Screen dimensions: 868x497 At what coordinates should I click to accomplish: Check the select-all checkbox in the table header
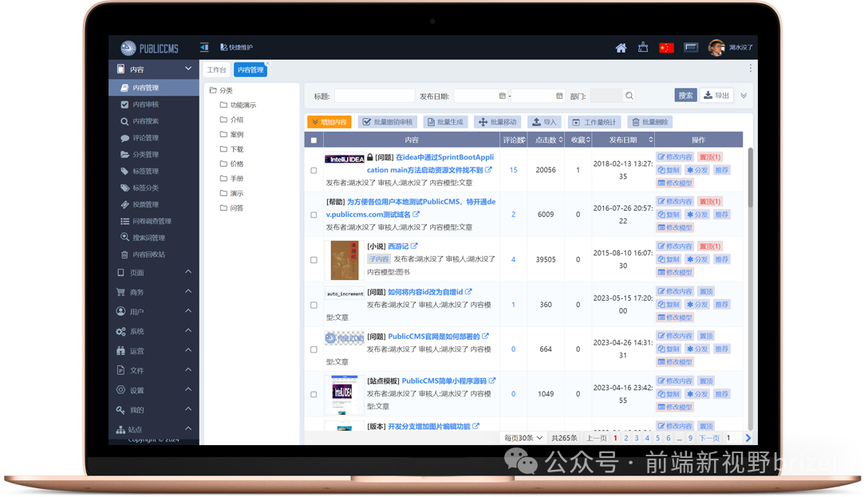(x=312, y=140)
